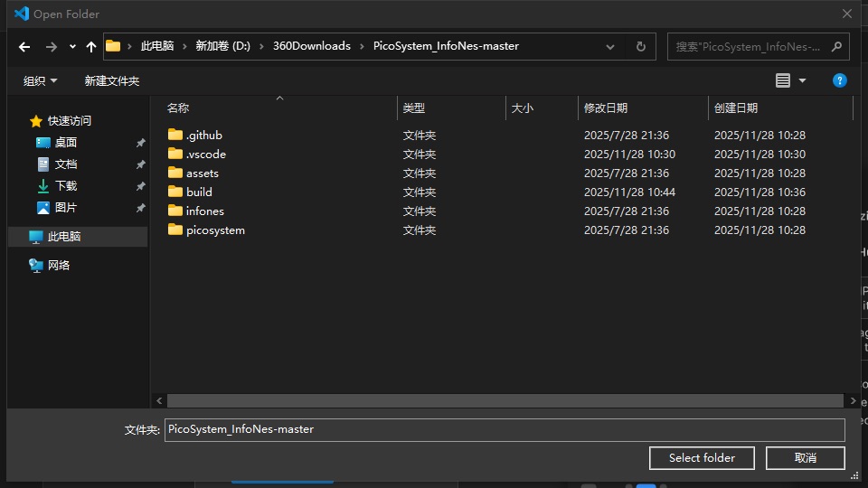Click the folder icon in address bar
The width and height of the screenshot is (868, 488).
click(x=113, y=46)
